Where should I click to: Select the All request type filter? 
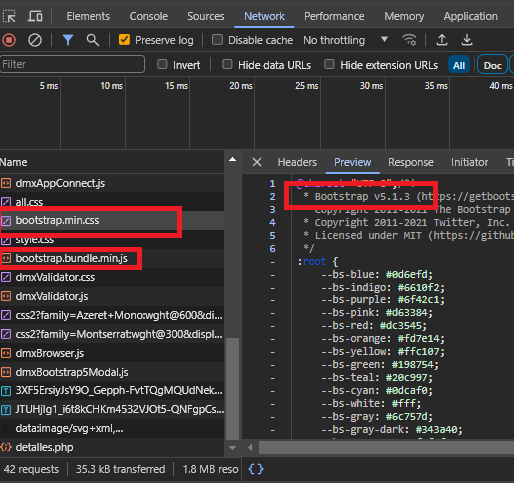coord(459,65)
